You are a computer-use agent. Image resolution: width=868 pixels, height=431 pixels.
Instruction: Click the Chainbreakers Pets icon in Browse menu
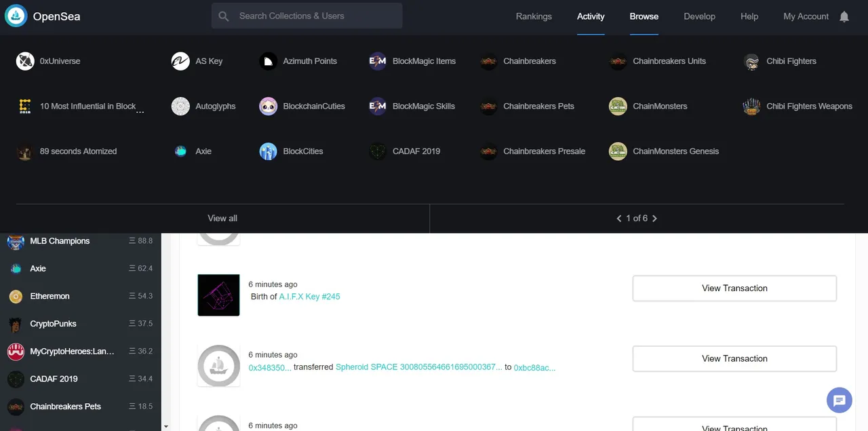click(488, 107)
